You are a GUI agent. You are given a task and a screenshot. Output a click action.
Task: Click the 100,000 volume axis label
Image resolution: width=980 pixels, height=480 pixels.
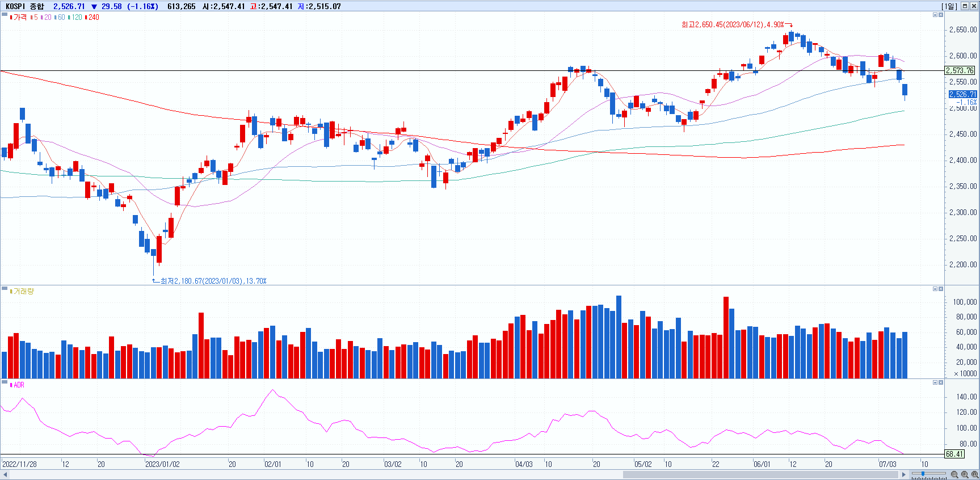coord(965,302)
